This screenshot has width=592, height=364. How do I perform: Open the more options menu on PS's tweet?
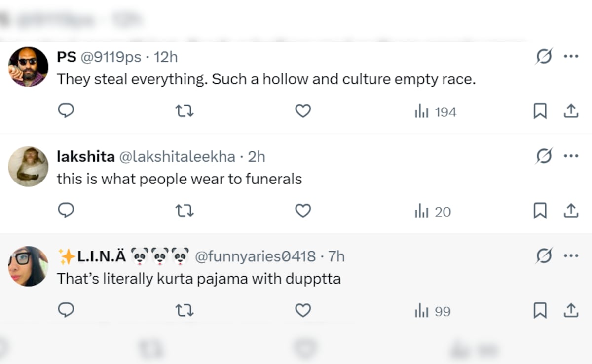tap(571, 56)
